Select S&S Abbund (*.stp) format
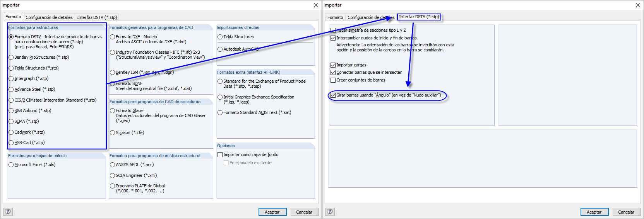This screenshot has height=219, width=644. click(11, 110)
